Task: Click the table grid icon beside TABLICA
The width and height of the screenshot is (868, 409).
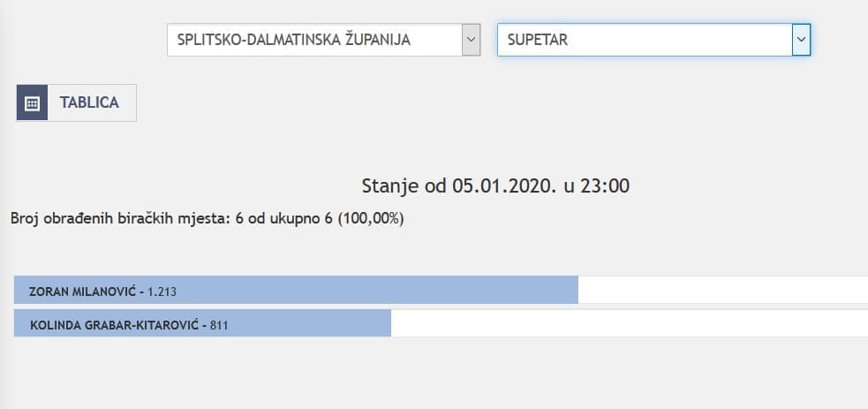Action: click(32, 102)
